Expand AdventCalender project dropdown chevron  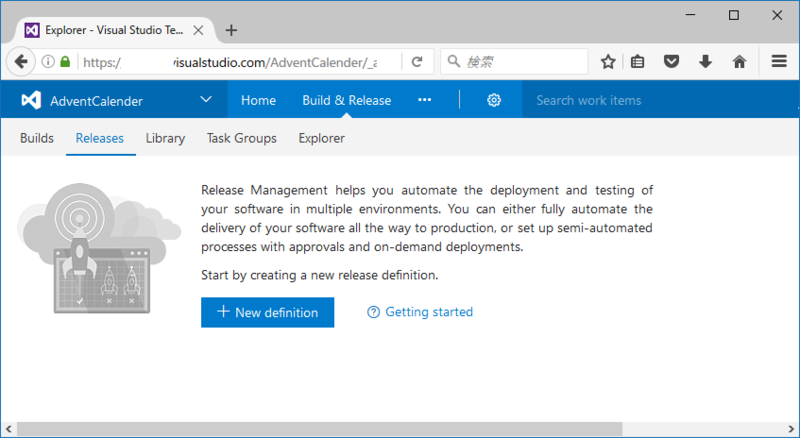[x=206, y=100]
